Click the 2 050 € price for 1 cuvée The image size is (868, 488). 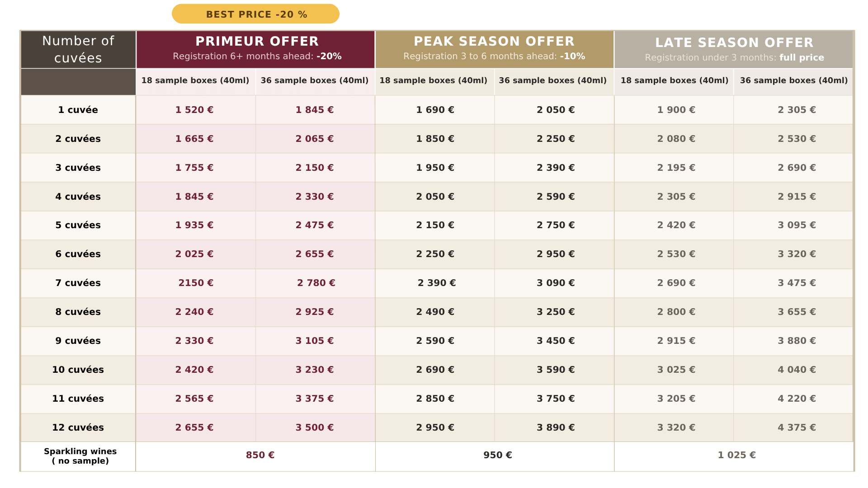pyautogui.click(x=556, y=110)
